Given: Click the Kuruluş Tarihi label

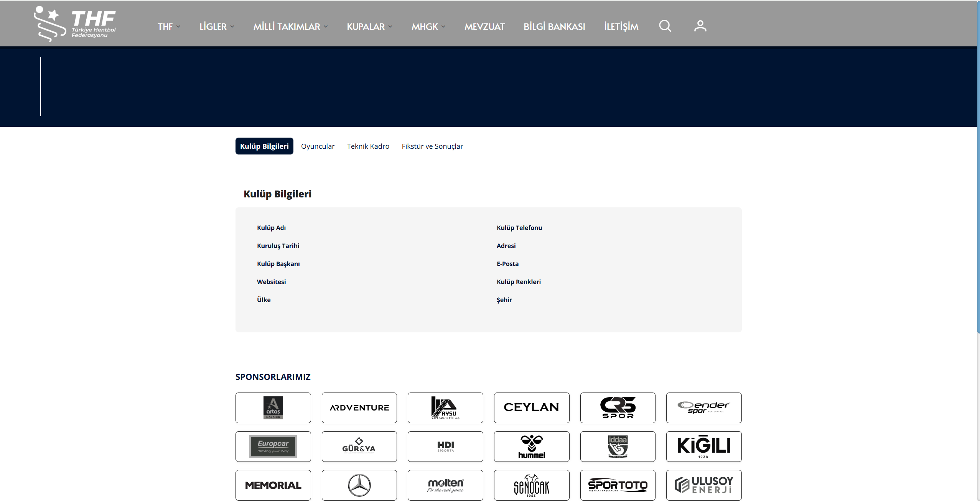Looking at the screenshot, I should (278, 246).
